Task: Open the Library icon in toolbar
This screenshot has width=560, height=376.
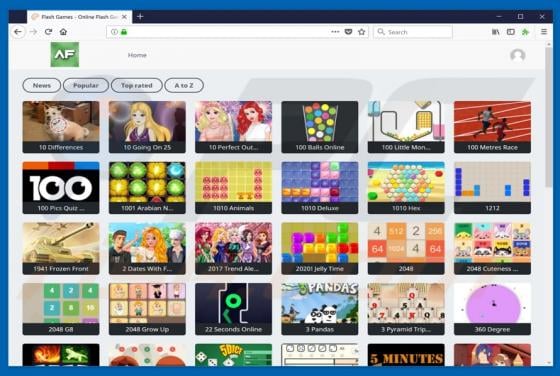Action: tap(495, 32)
